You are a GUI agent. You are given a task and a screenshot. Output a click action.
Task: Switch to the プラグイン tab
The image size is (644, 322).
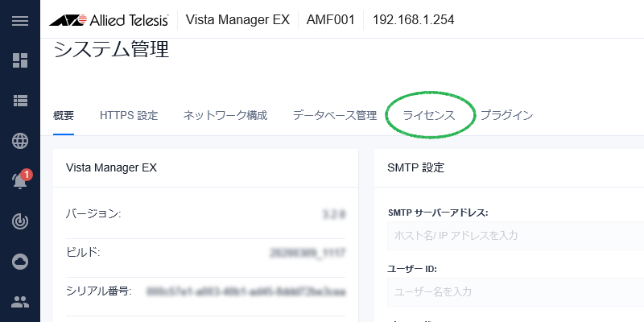click(506, 115)
